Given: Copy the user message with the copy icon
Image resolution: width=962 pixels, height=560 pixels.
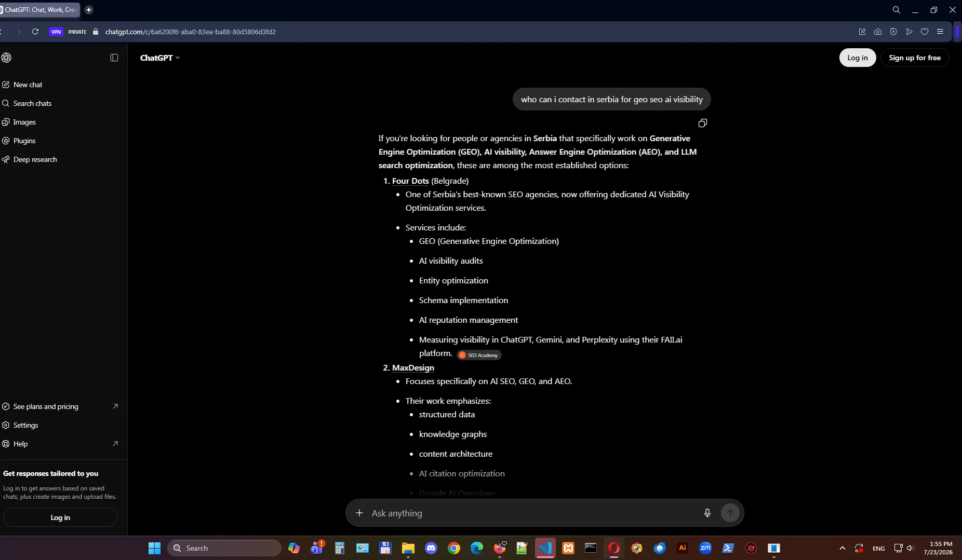Looking at the screenshot, I should pyautogui.click(x=703, y=123).
